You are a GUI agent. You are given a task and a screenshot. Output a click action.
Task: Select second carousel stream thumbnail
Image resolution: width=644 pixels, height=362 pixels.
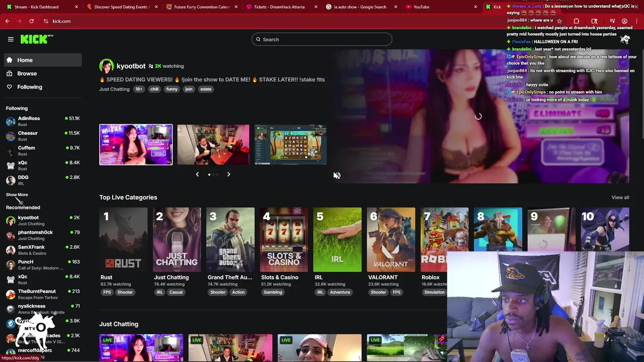click(x=213, y=145)
